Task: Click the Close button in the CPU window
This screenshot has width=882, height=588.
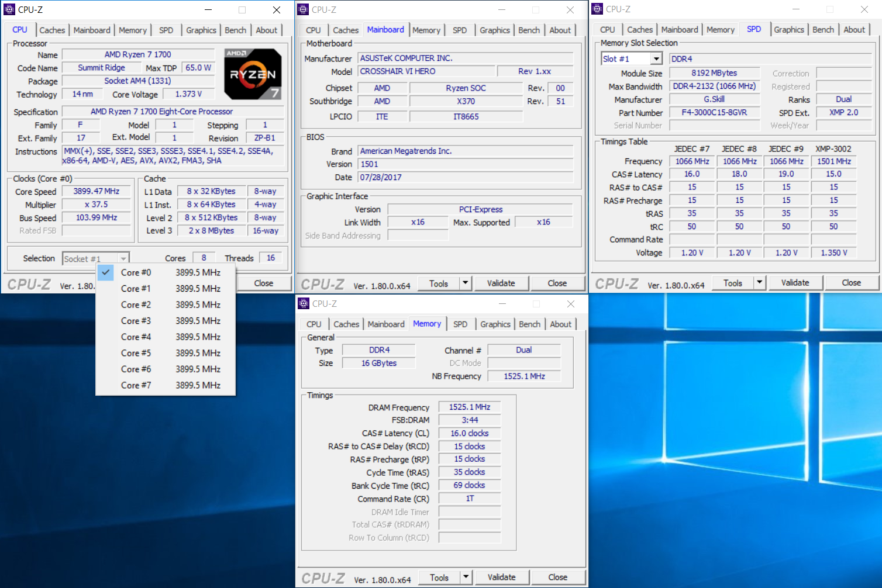Action: point(264,283)
